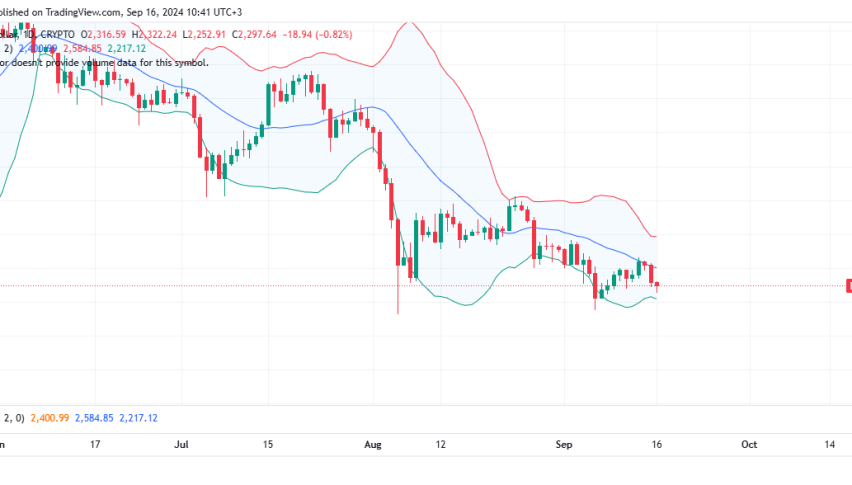Click the blue 2,217.12 value in bottom pane
852x485 pixels.
pyautogui.click(x=139, y=418)
